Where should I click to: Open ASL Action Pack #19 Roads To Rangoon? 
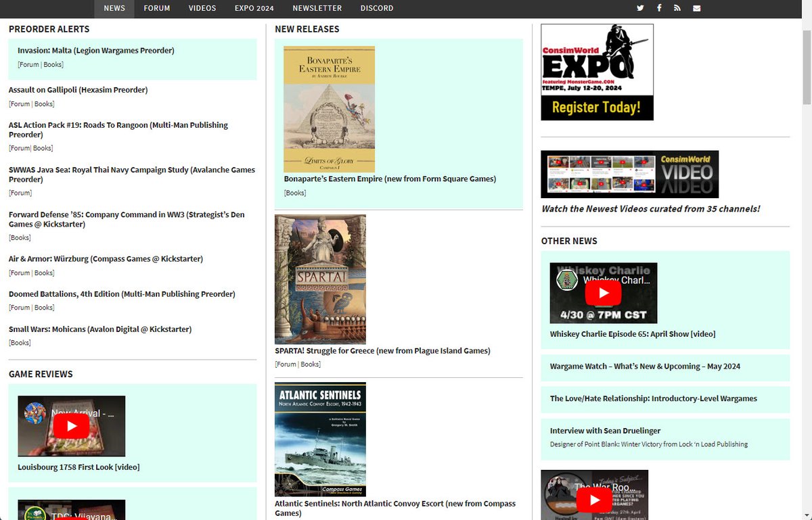point(118,130)
